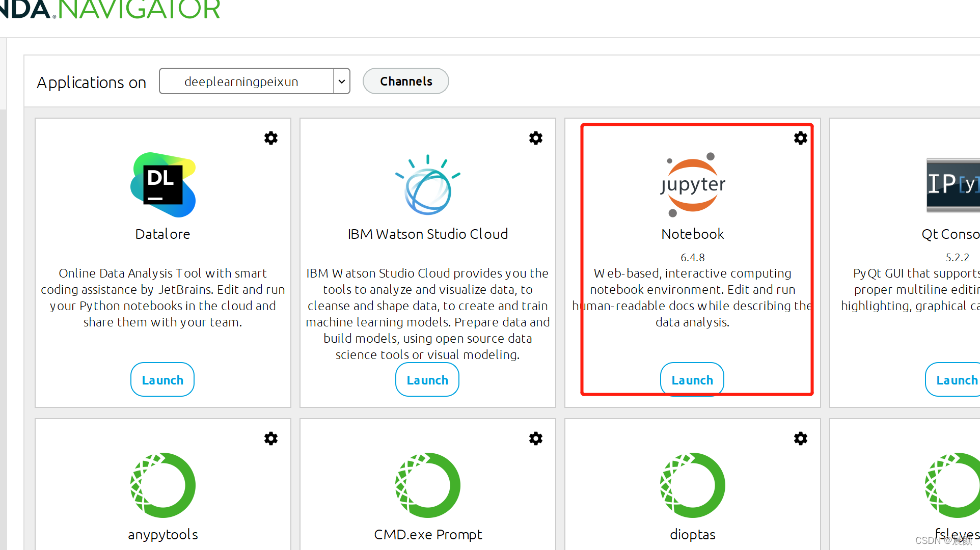980x550 pixels.
Task: Click the anypytools green ring icon
Action: point(163,485)
